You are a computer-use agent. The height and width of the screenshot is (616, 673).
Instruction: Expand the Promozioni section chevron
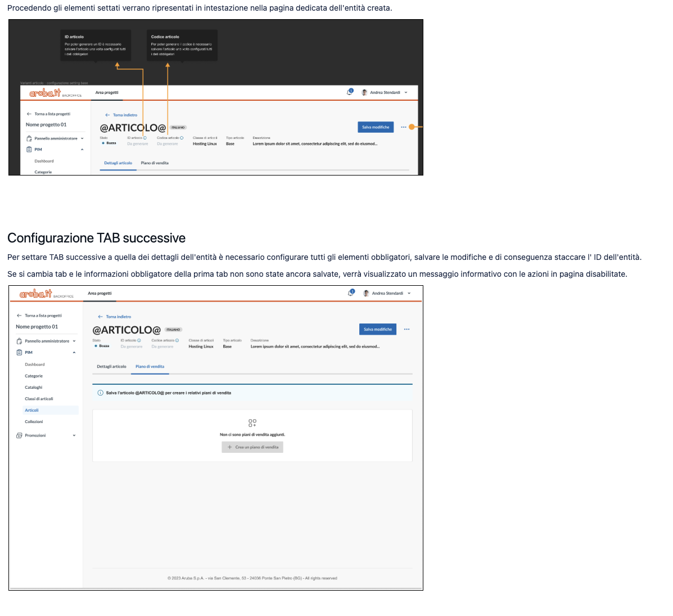click(x=74, y=435)
